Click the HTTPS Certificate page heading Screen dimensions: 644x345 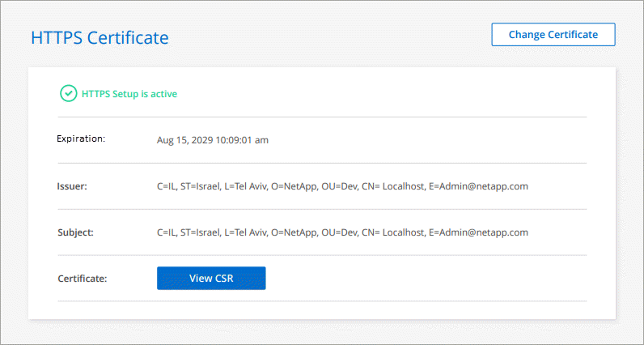(100, 37)
